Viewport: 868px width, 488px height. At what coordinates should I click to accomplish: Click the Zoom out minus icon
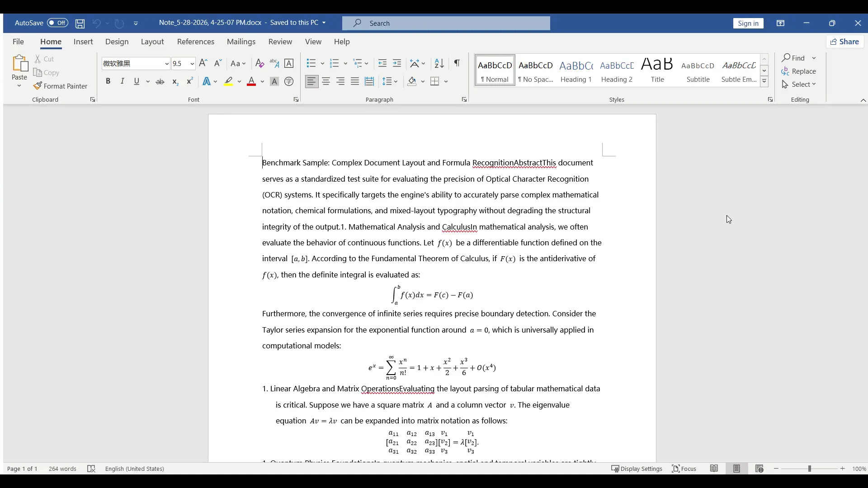pos(776,469)
